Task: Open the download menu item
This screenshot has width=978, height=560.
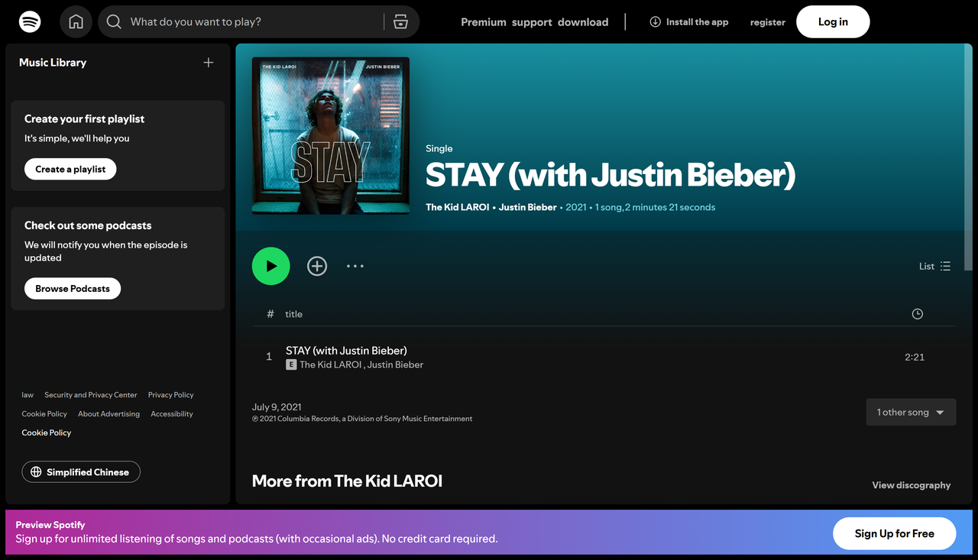Action: 583,22
